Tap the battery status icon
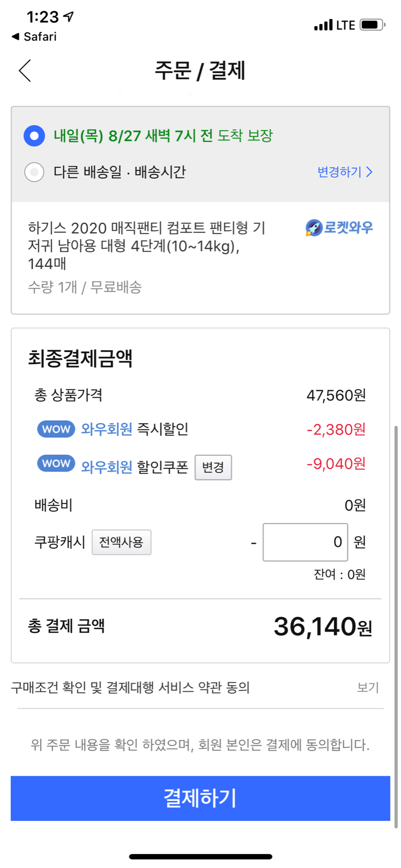This screenshot has height=868, width=401. 372,25
